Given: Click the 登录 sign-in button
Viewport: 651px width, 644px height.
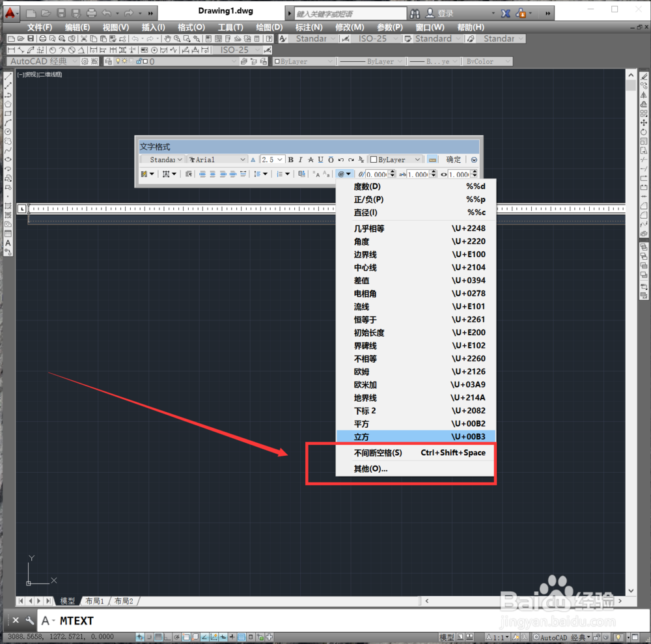Looking at the screenshot, I should (440, 13).
